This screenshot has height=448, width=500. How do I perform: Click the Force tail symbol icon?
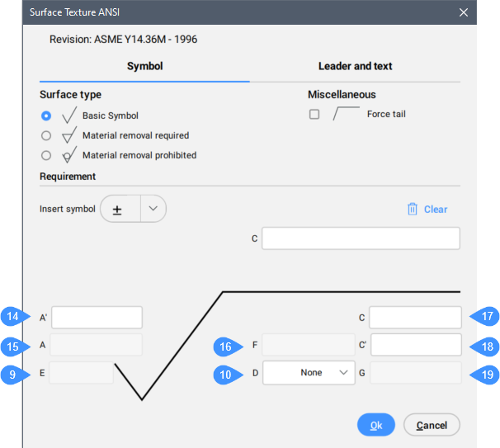click(345, 115)
